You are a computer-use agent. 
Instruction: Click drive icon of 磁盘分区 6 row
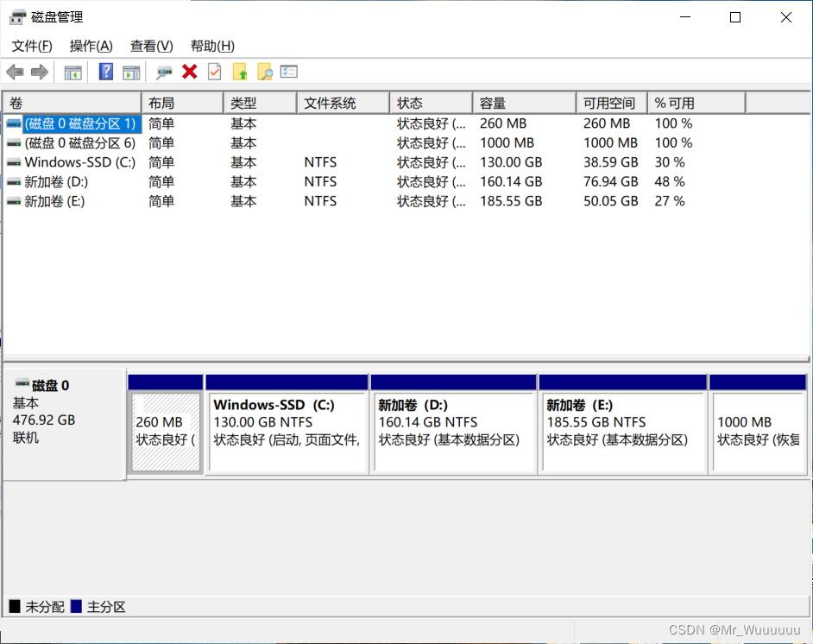click(x=14, y=143)
